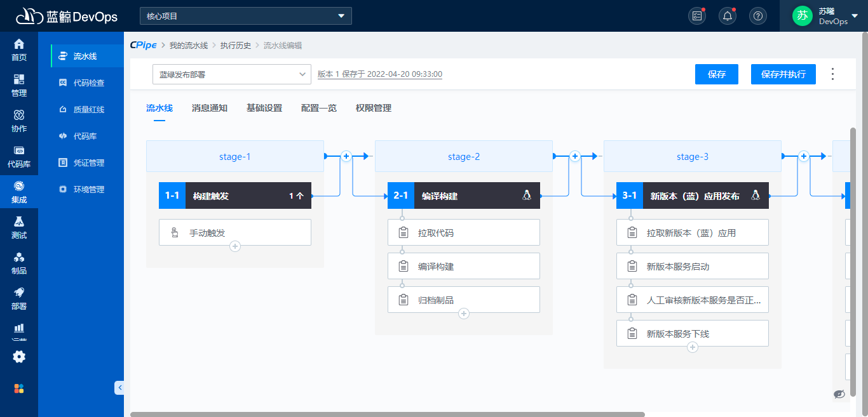The image size is (868, 417).
Task: Click the 制品 sidebar icon
Action: [19, 263]
